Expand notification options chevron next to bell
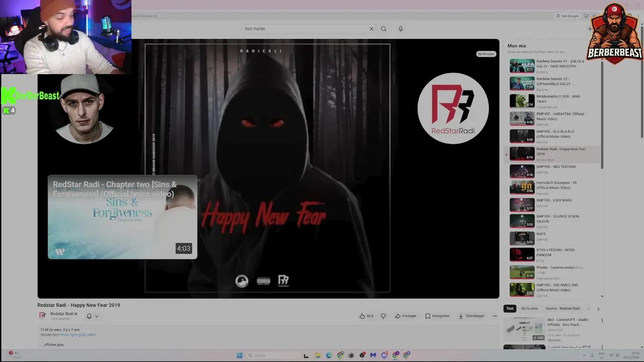The image size is (644, 362). click(x=97, y=316)
